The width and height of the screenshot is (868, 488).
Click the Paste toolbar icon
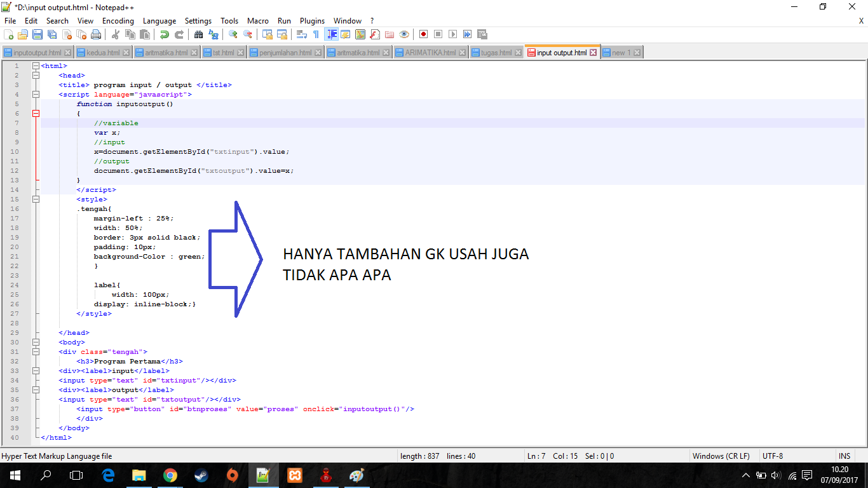(145, 34)
